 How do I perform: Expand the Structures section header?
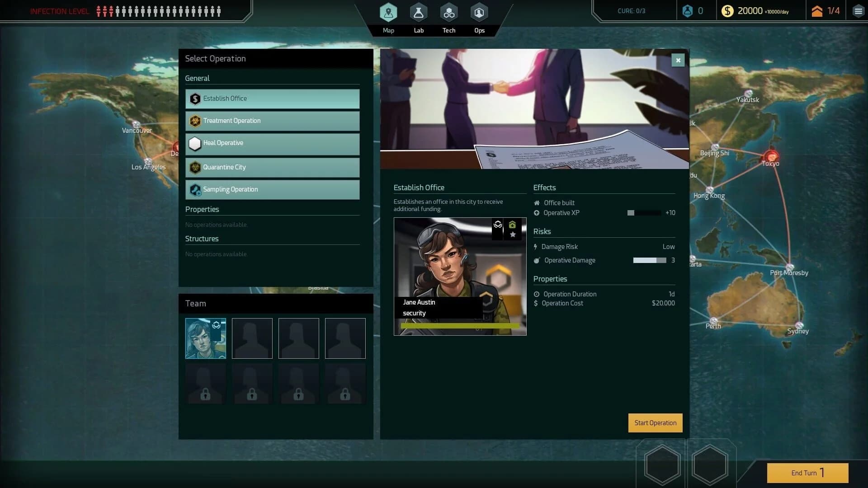pos(202,239)
